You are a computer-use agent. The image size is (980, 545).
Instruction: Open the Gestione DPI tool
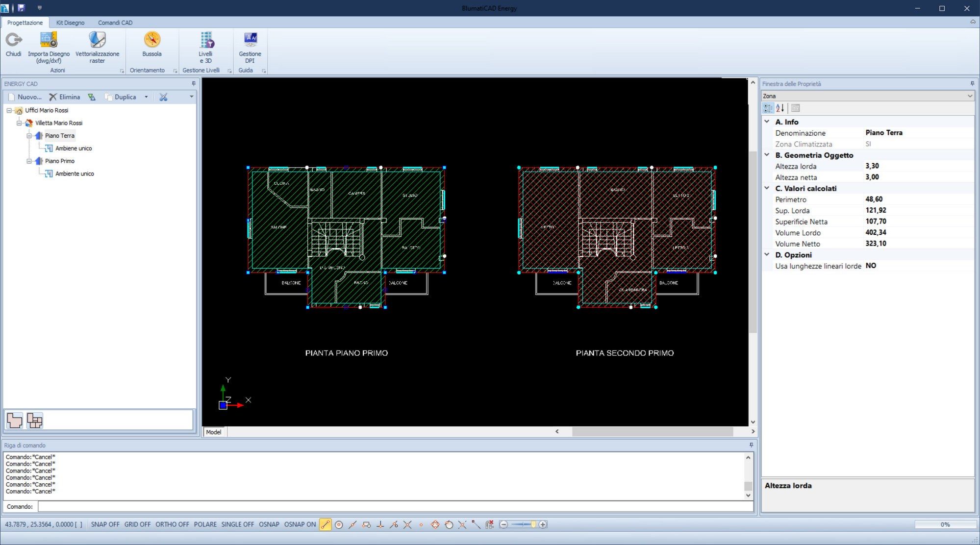[x=250, y=47]
